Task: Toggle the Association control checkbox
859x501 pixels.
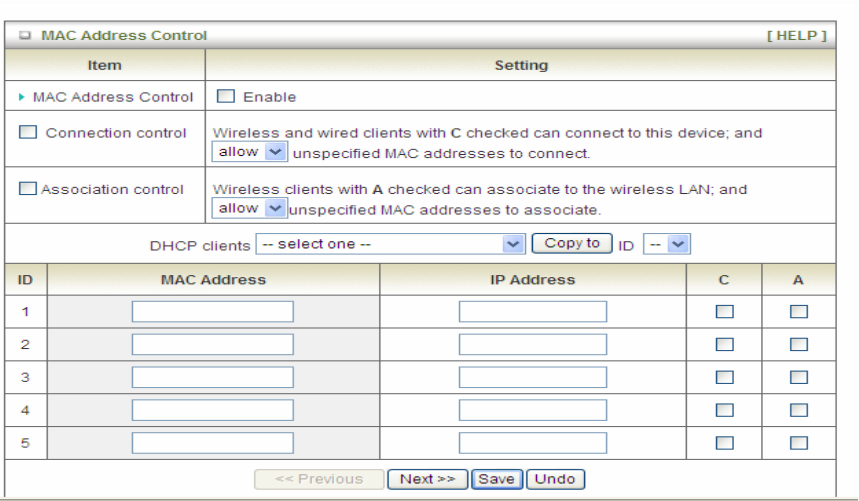Action: pos(28,189)
